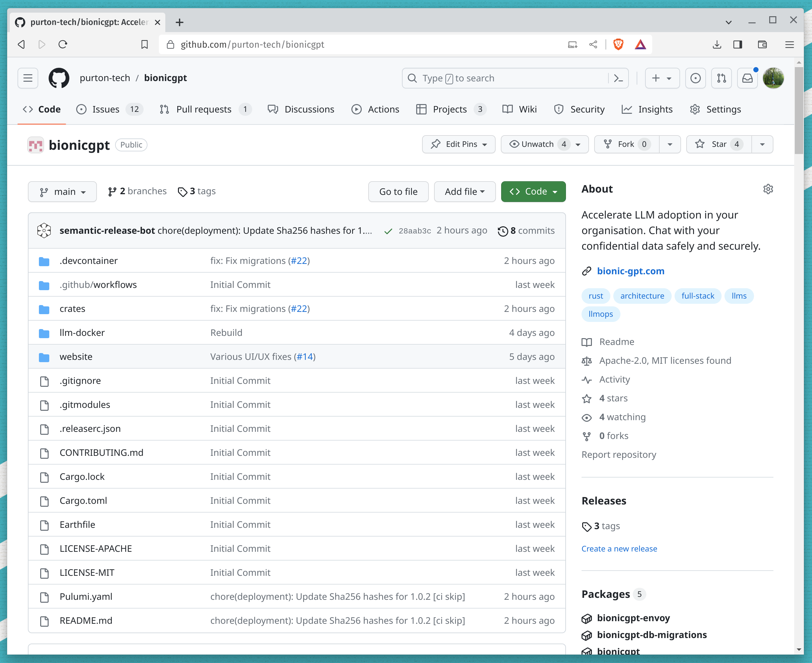Open the Create a new release link
812x663 pixels.
click(x=619, y=549)
